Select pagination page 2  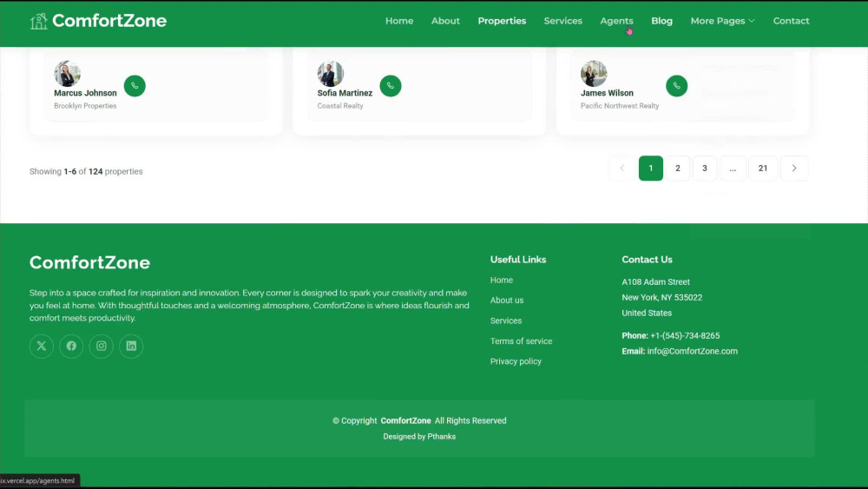click(678, 169)
